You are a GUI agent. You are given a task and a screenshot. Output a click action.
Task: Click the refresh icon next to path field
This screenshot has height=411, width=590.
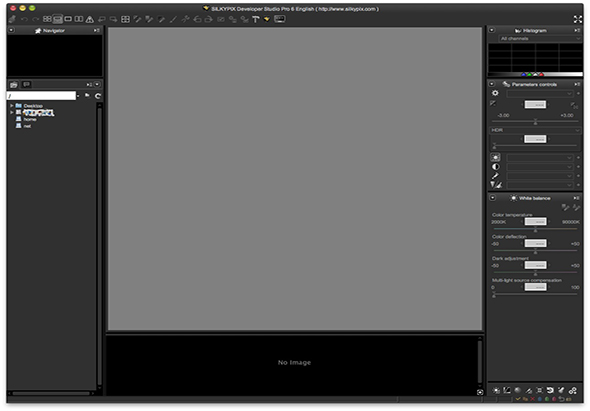tap(98, 96)
